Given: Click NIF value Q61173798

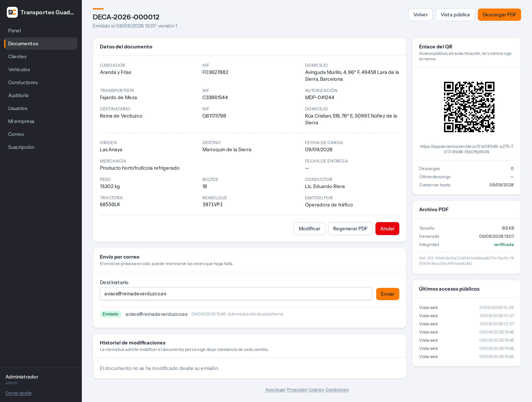Looking at the screenshot, I should (214, 116).
